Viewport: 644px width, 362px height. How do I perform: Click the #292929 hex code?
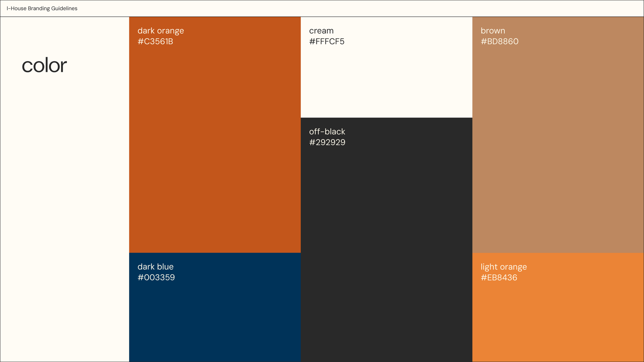point(327,142)
